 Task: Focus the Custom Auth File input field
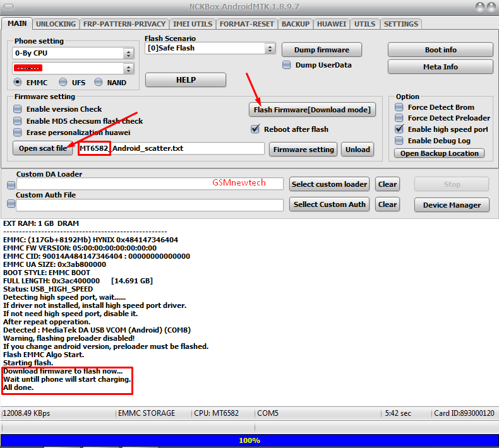point(150,205)
